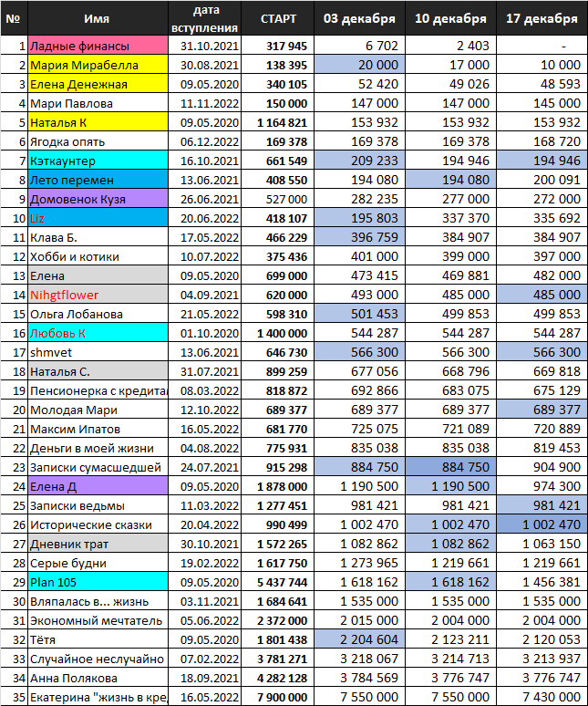
Task: Select the 'Записки ведьмы' cell
Action: tap(98, 505)
